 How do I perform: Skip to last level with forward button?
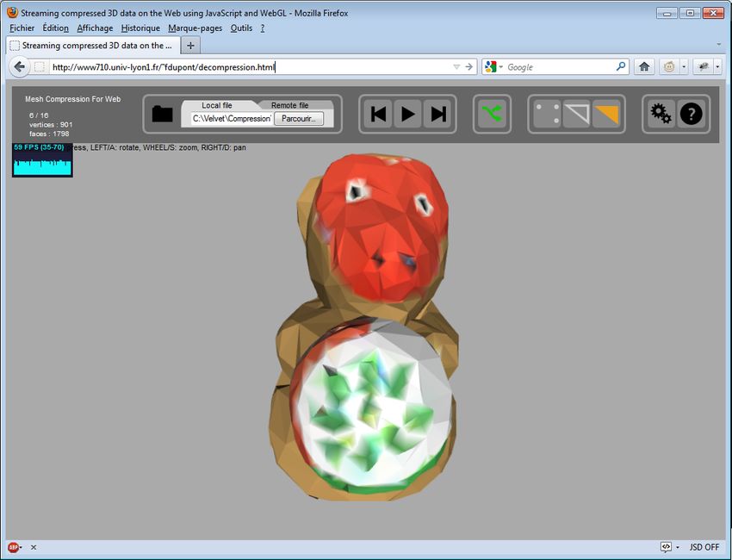(x=437, y=114)
